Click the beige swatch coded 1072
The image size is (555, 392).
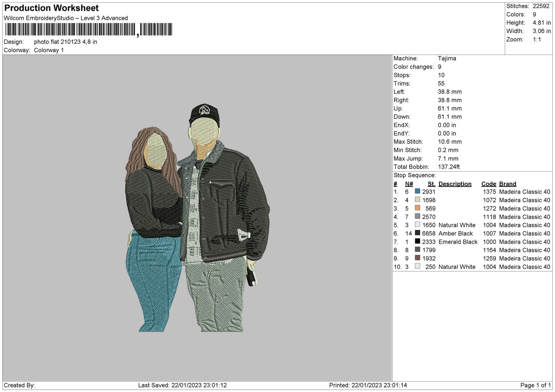[417, 200]
